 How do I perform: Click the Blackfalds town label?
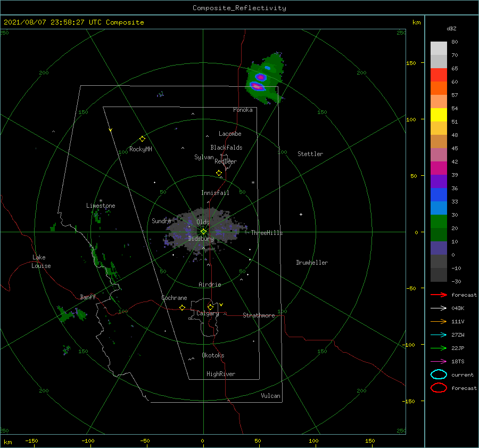coord(226,148)
